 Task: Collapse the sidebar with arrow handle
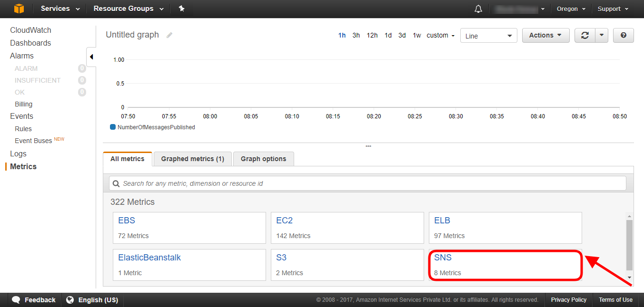tap(91, 57)
